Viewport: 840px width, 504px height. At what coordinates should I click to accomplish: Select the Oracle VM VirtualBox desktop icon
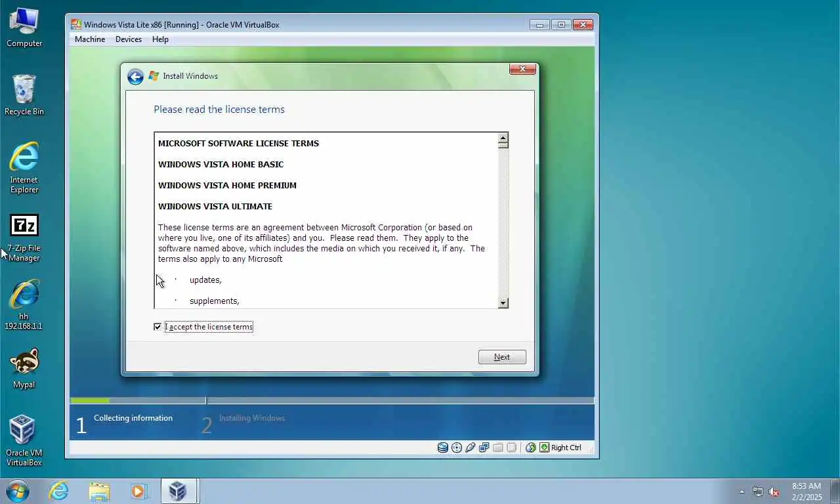24,440
